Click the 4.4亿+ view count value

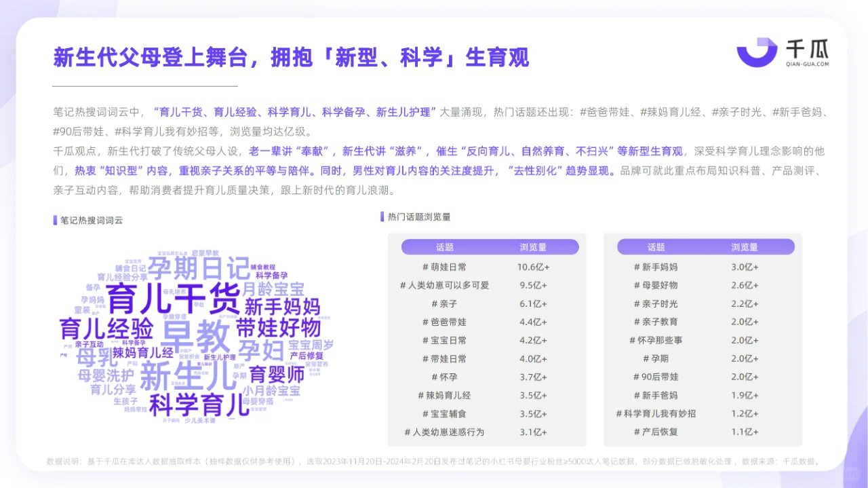(533, 322)
